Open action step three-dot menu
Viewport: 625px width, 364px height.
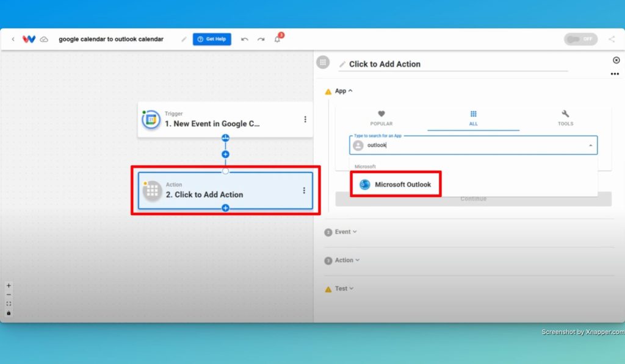point(304,190)
